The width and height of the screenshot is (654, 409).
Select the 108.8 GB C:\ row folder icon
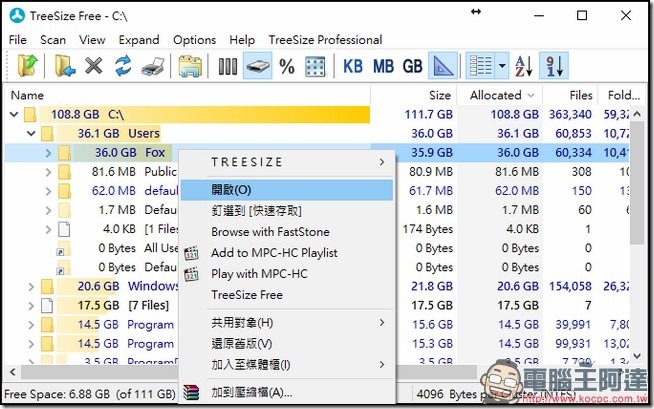coord(30,114)
